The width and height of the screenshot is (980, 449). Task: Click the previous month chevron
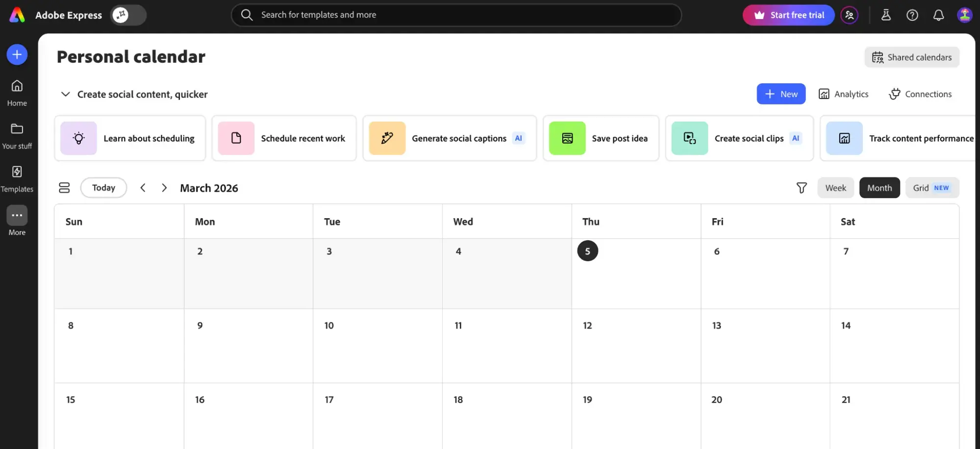click(x=143, y=188)
